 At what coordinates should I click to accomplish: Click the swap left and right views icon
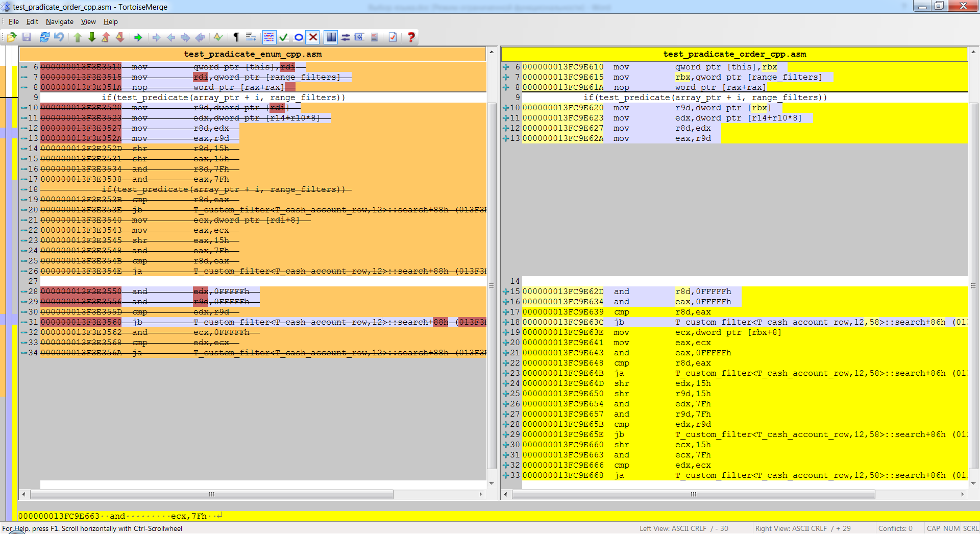[x=346, y=37]
